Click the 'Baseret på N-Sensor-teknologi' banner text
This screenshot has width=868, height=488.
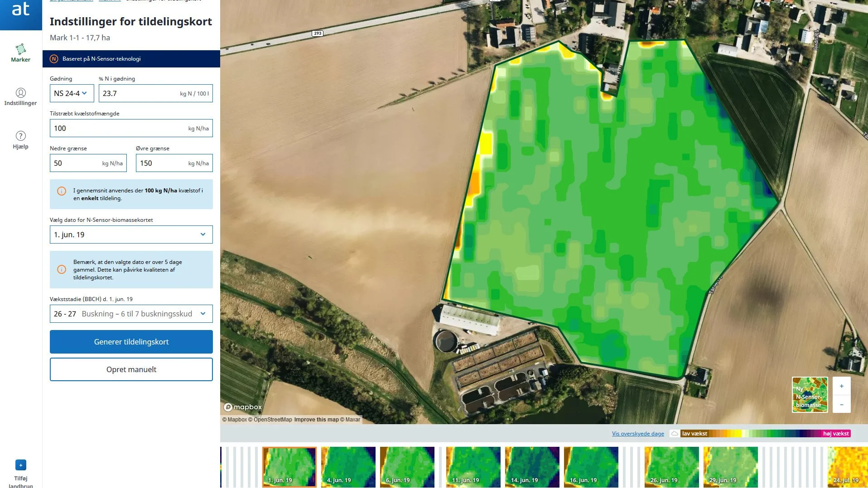coord(101,59)
